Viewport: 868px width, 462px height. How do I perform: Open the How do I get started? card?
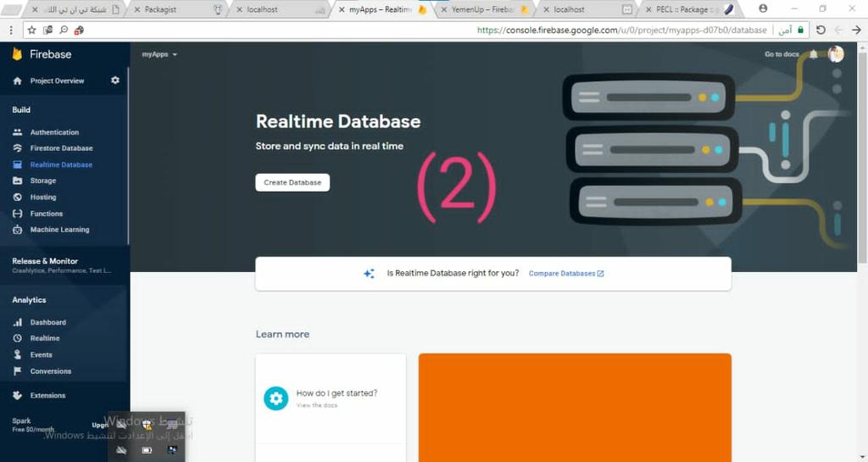point(331,398)
